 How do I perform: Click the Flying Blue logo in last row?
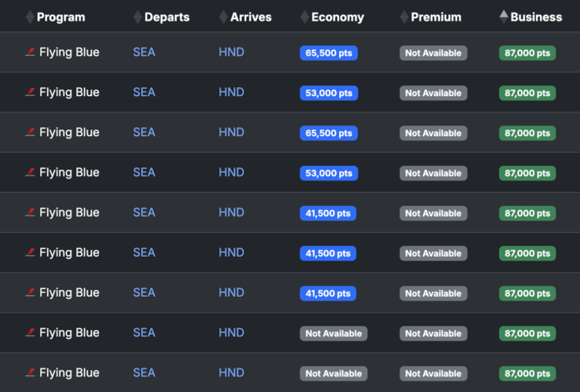point(30,373)
